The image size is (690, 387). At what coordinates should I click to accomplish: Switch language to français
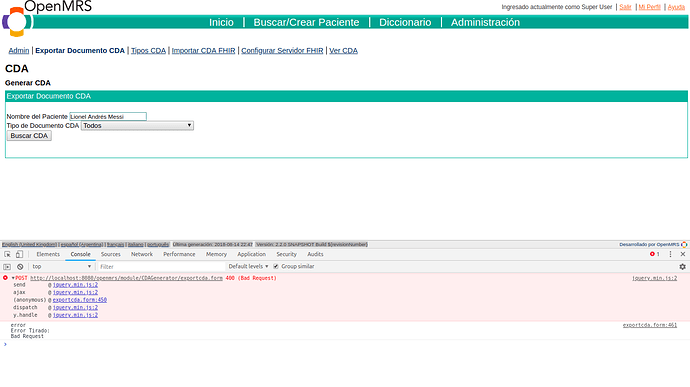pyautogui.click(x=115, y=244)
